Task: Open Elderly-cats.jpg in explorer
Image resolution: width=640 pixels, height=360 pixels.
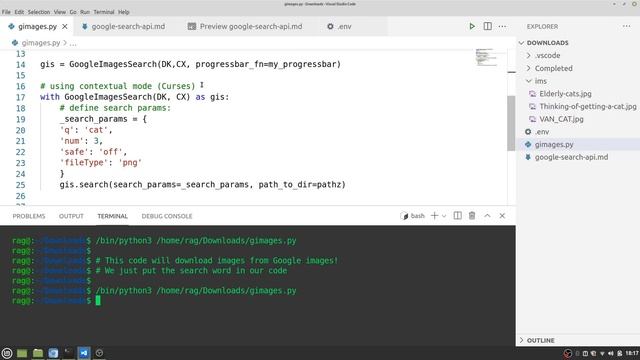Action: (x=565, y=93)
